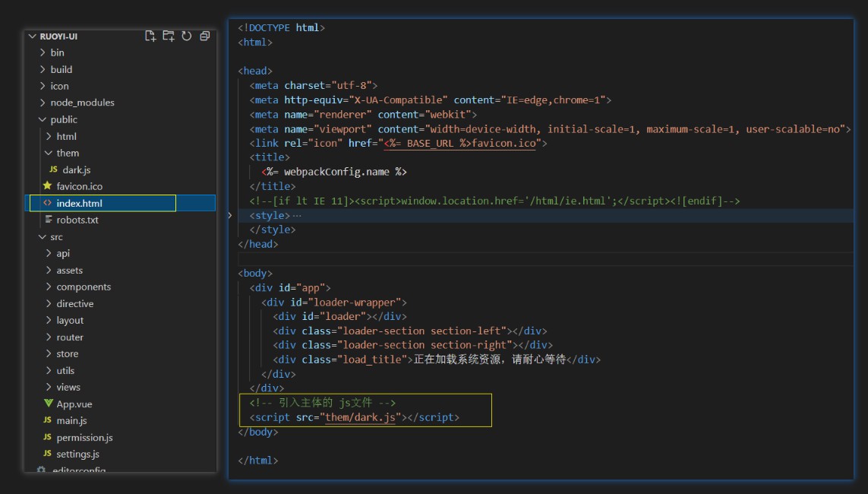Expand the bin folder
868x494 pixels.
[43, 52]
